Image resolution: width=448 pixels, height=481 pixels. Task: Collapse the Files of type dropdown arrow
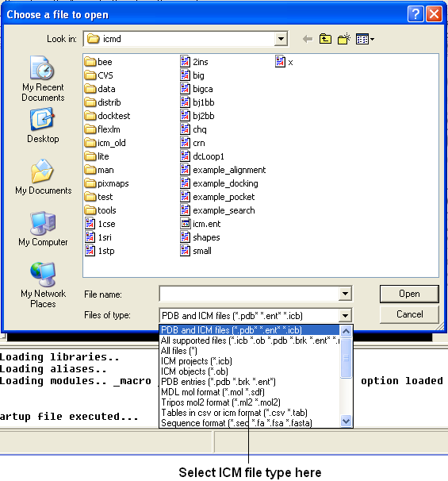pos(345,316)
